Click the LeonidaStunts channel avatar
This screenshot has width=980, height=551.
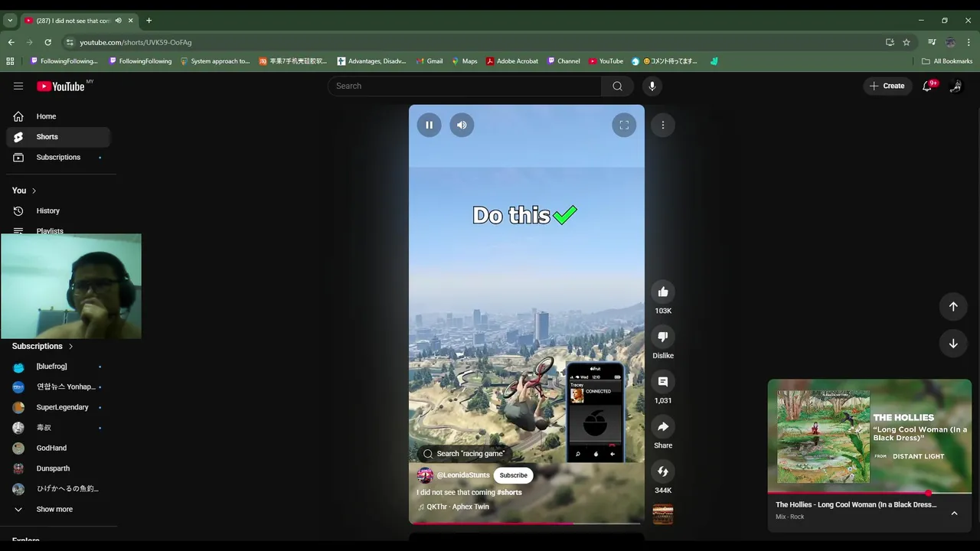coord(425,475)
